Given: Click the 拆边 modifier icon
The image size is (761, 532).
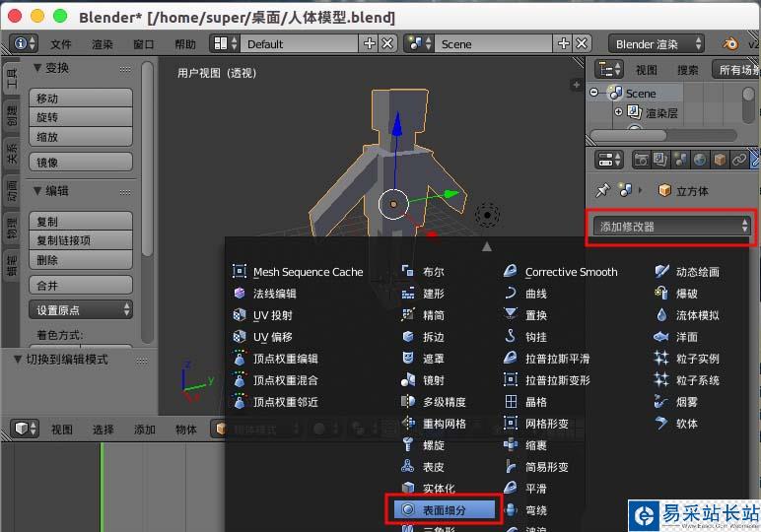Looking at the screenshot, I should [408, 336].
